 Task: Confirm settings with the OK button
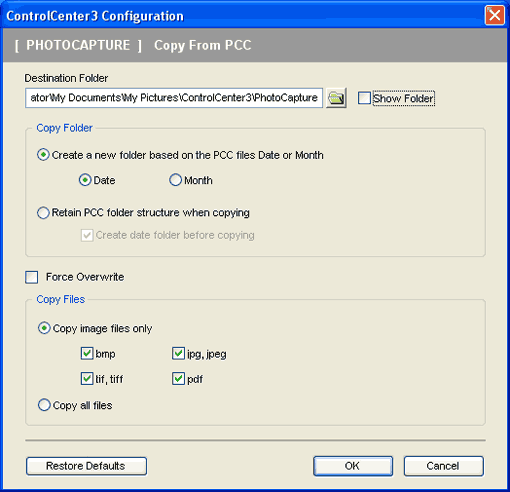[x=353, y=466]
